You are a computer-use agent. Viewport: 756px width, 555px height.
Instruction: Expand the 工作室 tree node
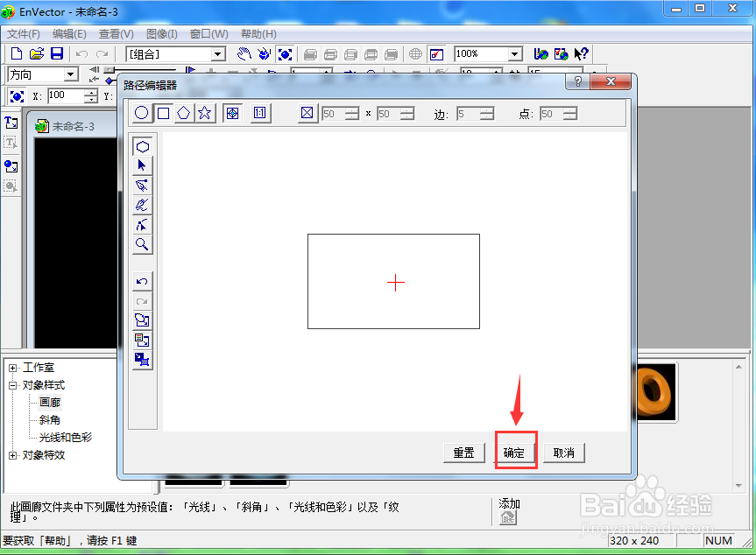12,368
